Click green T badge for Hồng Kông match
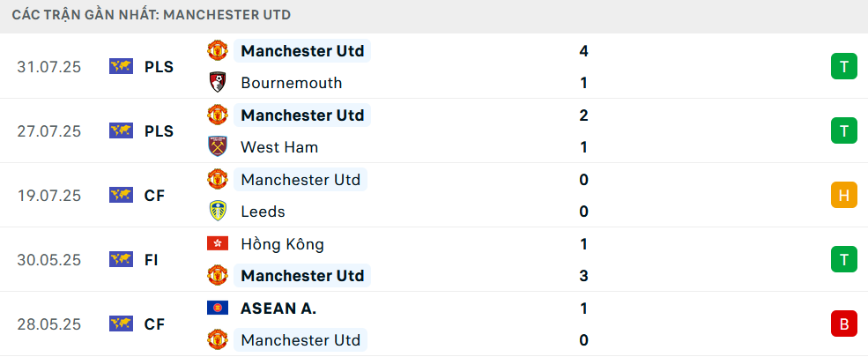Image resolution: width=868 pixels, height=357 pixels. [x=843, y=259]
